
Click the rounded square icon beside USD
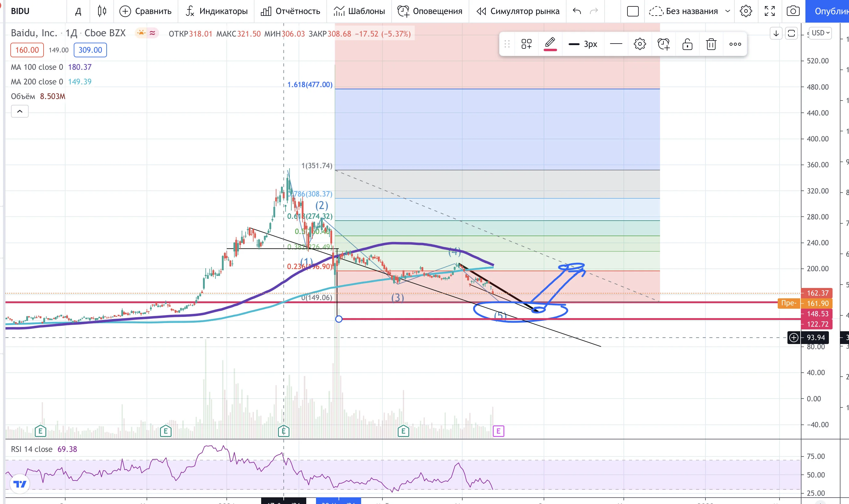coord(791,33)
